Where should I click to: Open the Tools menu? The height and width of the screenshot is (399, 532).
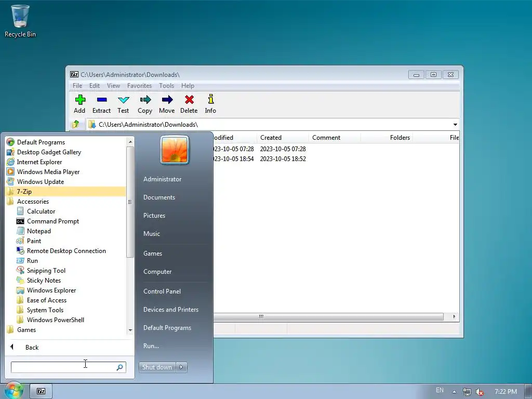point(166,86)
